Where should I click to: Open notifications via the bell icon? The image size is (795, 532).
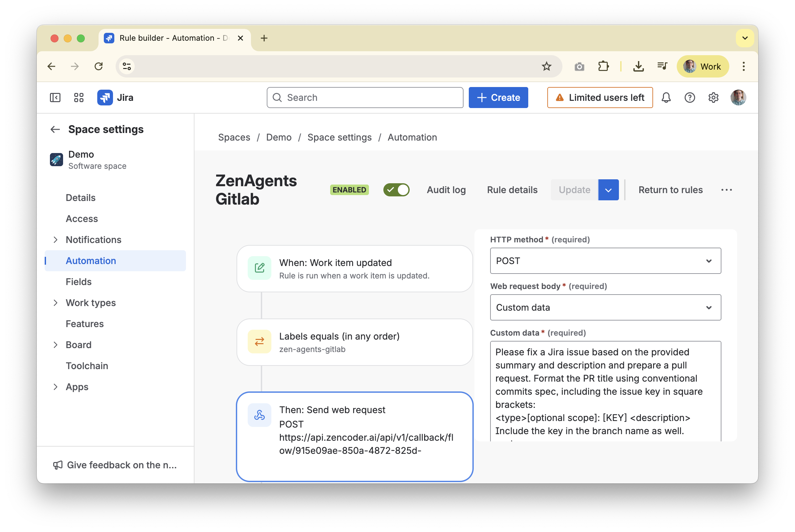tap(666, 98)
